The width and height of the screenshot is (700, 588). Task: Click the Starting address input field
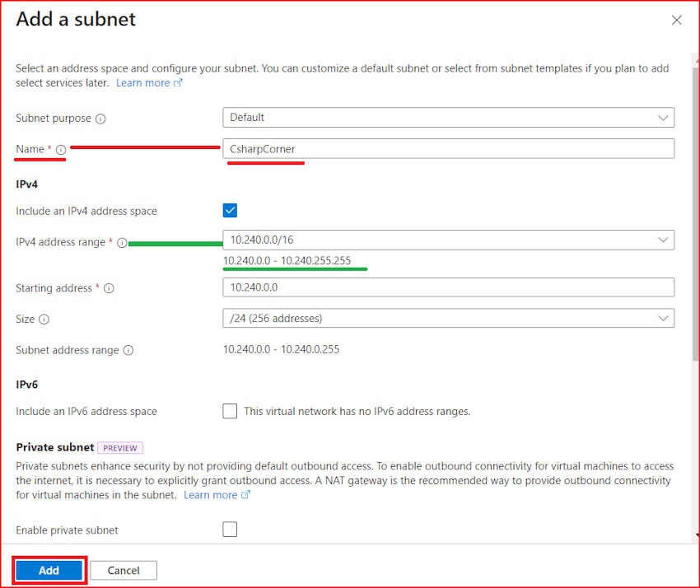point(448,287)
